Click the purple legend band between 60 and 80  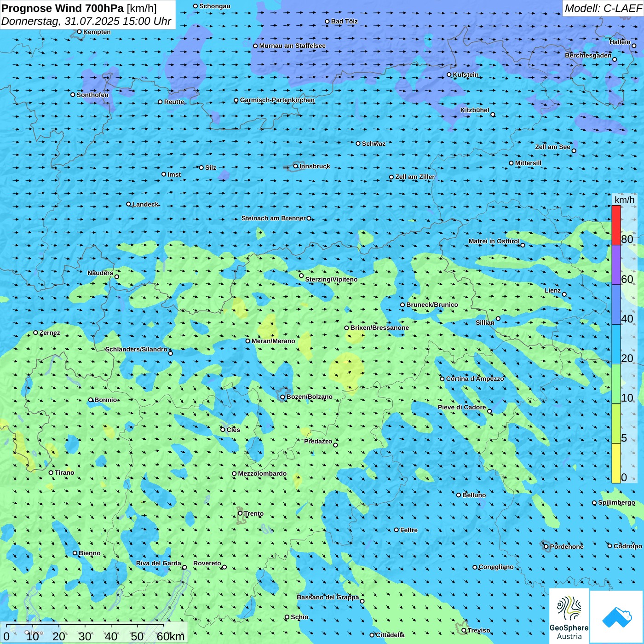point(616,265)
